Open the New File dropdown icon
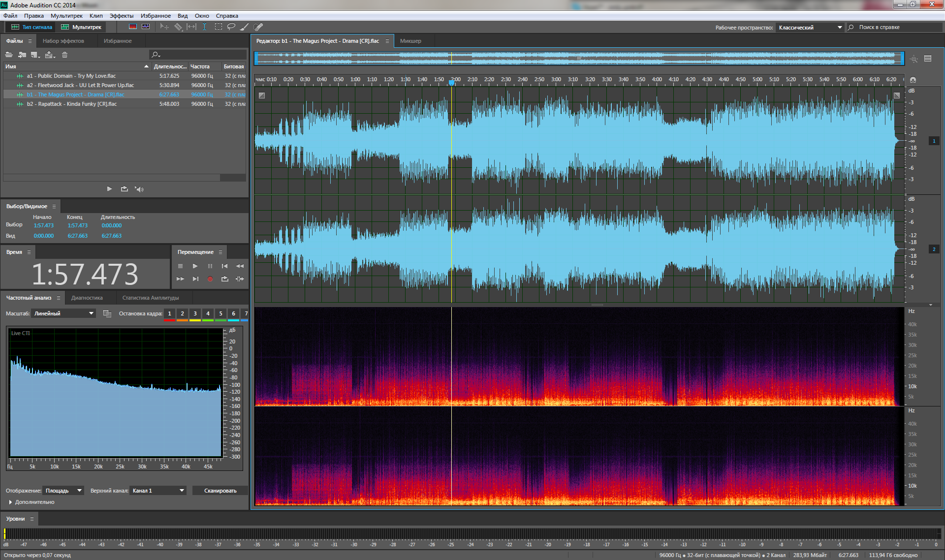 coord(35,55)
